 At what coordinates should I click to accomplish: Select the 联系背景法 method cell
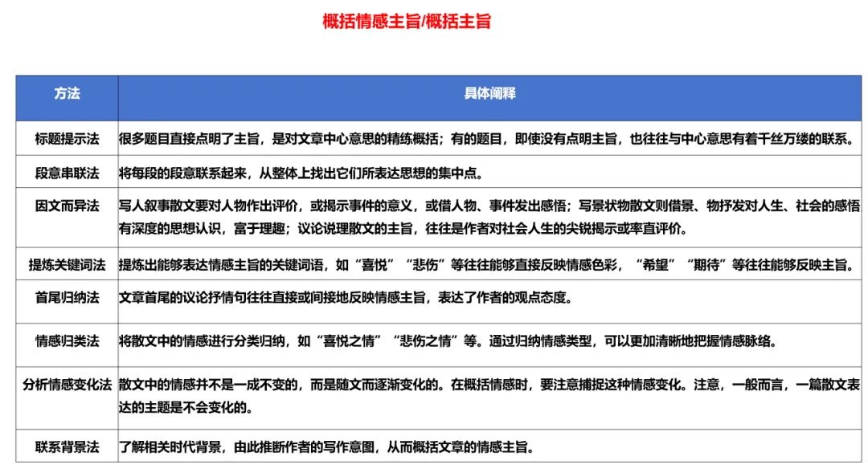tap(67, 447)
